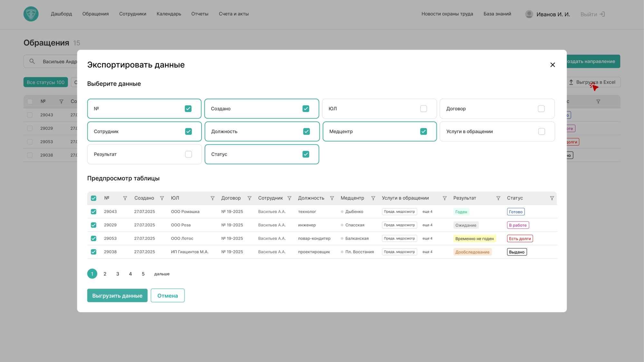Enable the ЮЛ data checkbox
This screenshot has height=362, width=644.
(x=423, y=109)
